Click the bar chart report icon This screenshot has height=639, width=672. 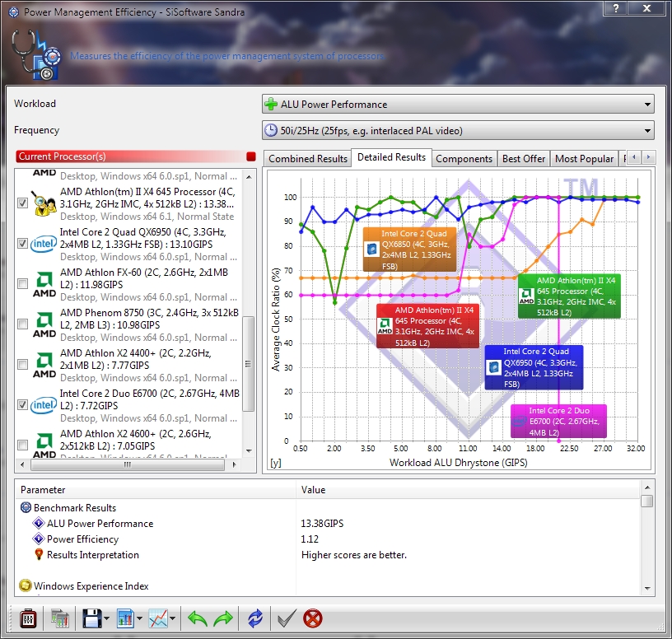tap(125, 618)
